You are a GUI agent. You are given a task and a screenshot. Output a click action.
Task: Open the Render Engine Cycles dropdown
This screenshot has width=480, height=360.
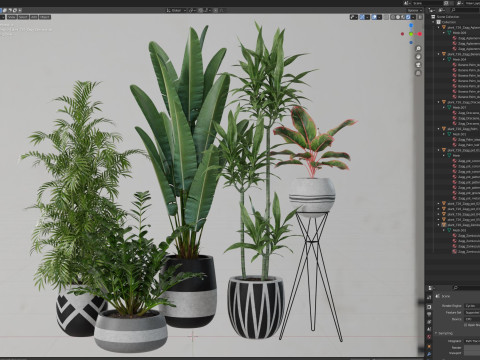point(472,306)
